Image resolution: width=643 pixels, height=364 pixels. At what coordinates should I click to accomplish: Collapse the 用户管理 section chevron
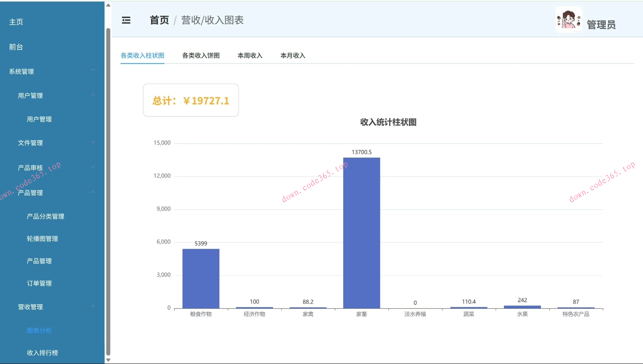93,95
